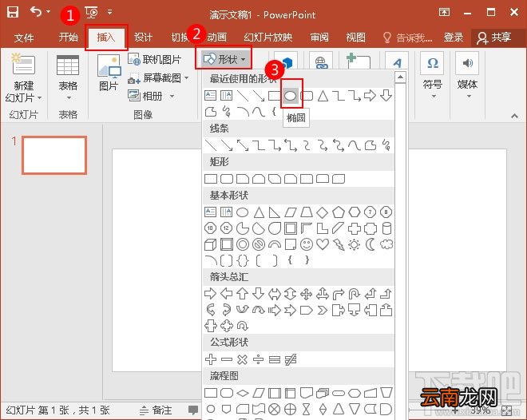
Task: Select the Cube shape in 基本形状
Action: (x=210, y=244)
